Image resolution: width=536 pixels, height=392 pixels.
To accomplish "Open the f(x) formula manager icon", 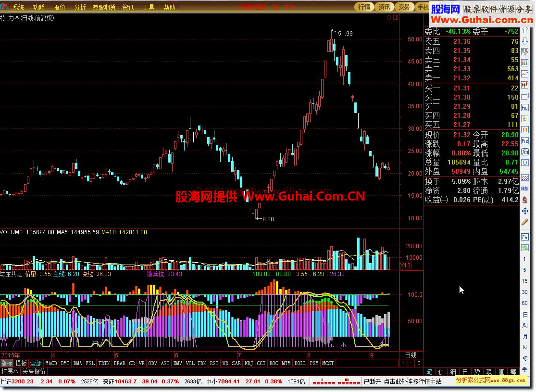I will pyautogui.click(x=525, y=152).
